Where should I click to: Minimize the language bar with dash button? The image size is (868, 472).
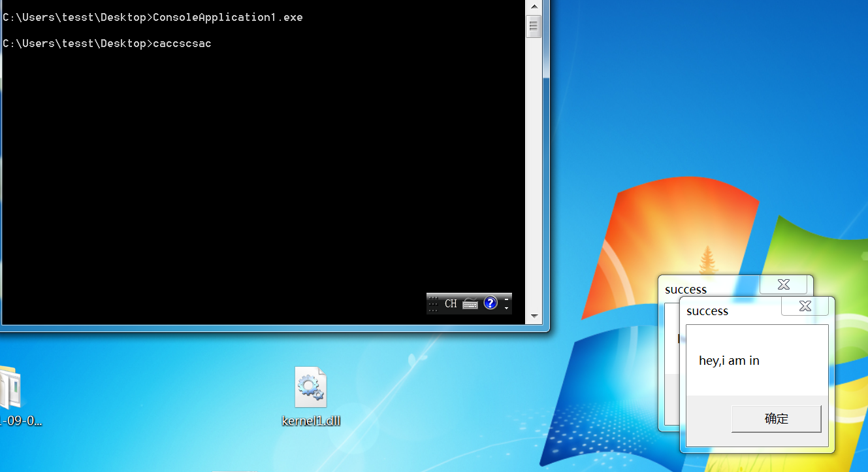[506, 299]
